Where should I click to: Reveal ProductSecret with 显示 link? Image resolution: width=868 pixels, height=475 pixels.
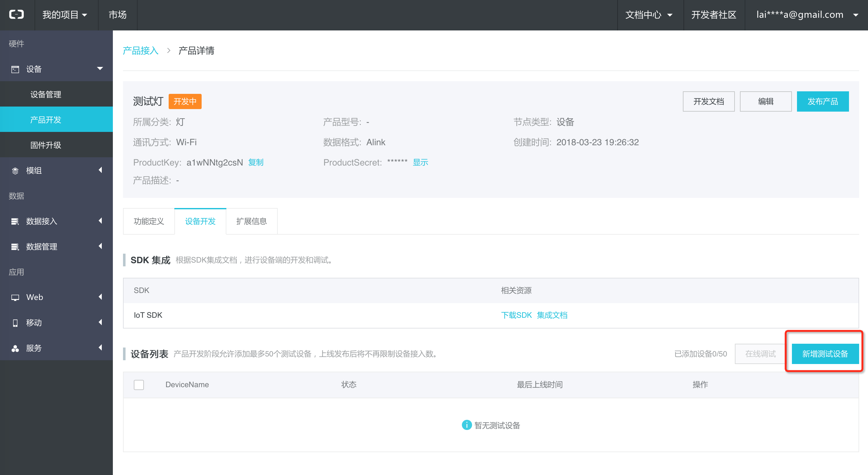420,162
